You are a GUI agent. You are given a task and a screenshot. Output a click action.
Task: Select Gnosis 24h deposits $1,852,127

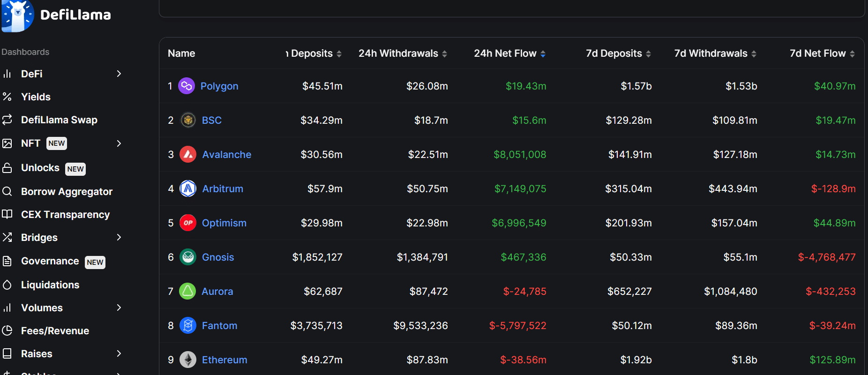pyautogui.click(x=317, y=257)
